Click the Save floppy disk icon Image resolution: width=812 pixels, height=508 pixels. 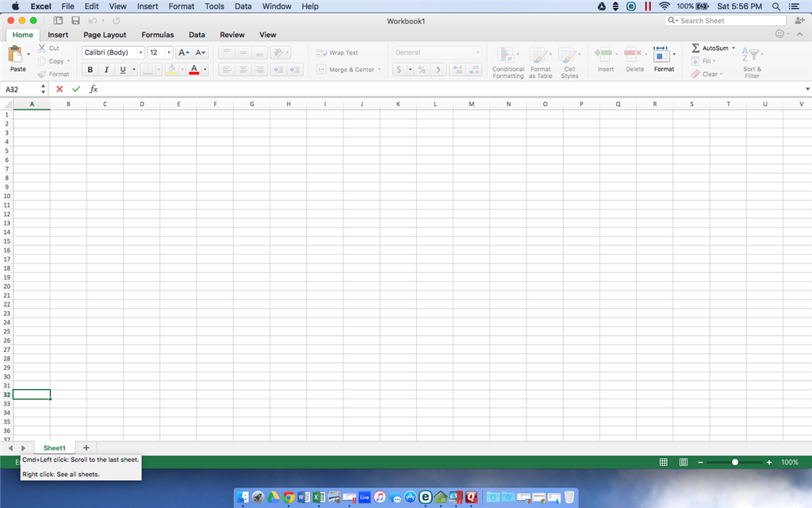point(75,21)
